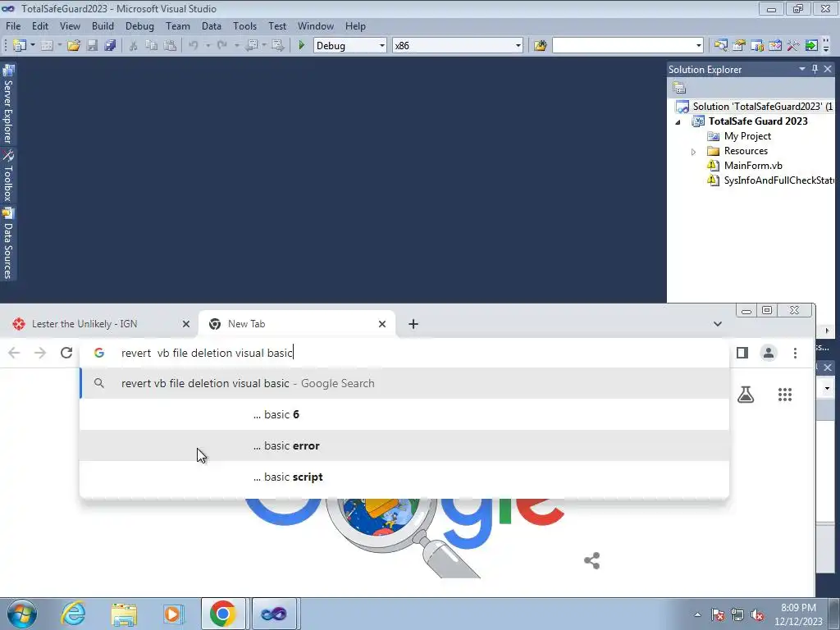Open the Find combo box dropdown

698,46
